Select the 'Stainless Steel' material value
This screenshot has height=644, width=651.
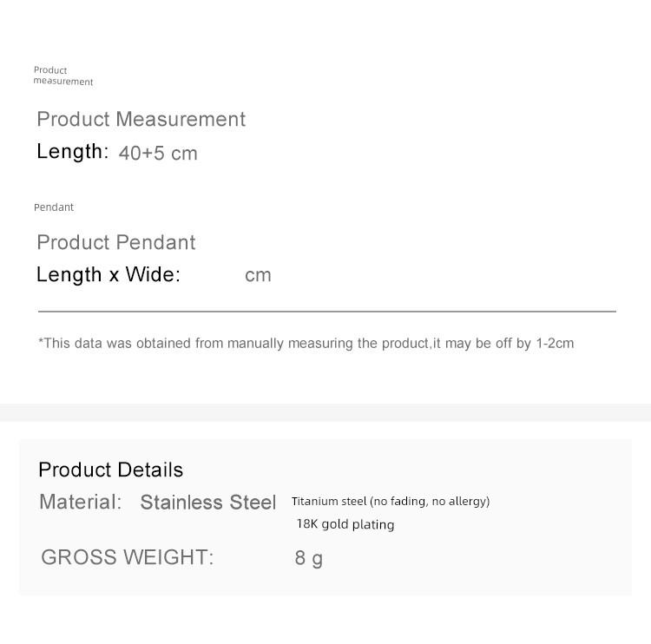[208, 503]
